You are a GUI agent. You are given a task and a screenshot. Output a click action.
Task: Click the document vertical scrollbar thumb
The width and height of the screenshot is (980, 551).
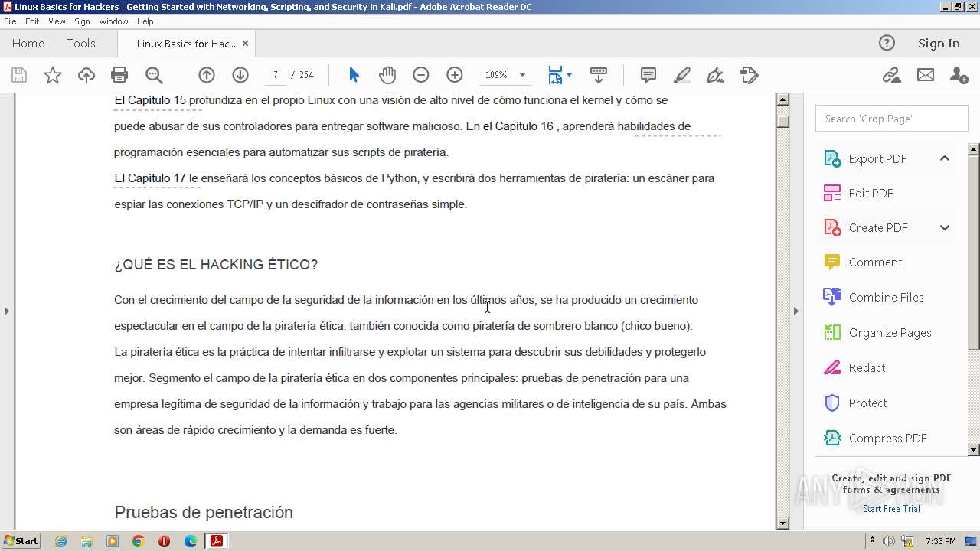click(782, 122)
